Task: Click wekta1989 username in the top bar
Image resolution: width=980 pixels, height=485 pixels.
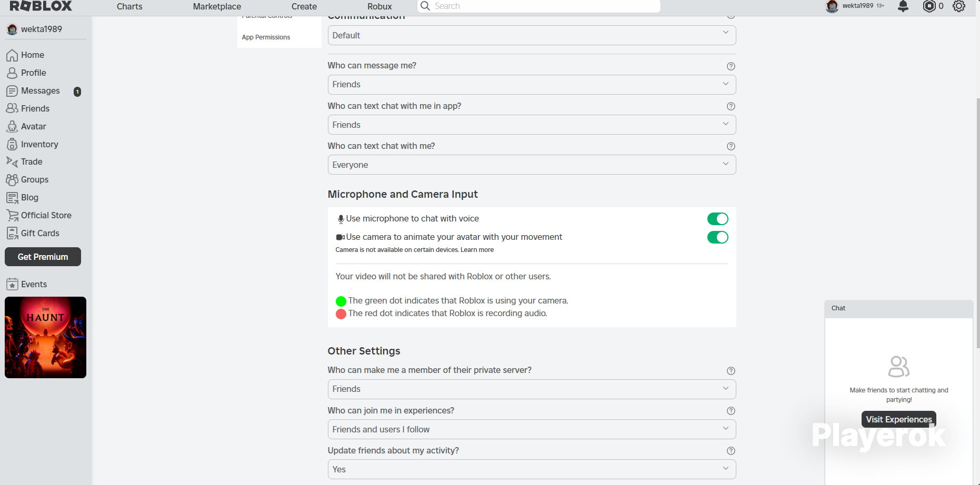Action: pos(857,6)
